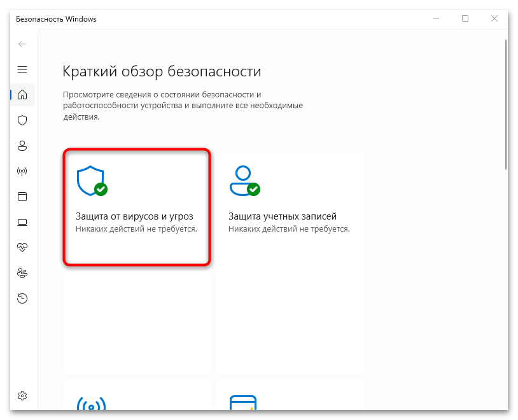Open Protection history clock icon in sidebar
The height and width of the screenshot is (420, 518).
[x=22, y=298]
